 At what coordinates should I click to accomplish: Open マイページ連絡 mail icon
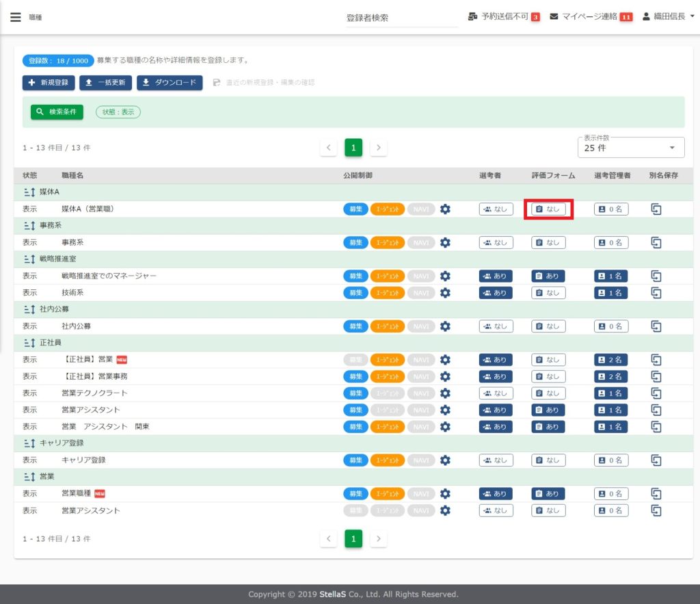pos(554,16)
